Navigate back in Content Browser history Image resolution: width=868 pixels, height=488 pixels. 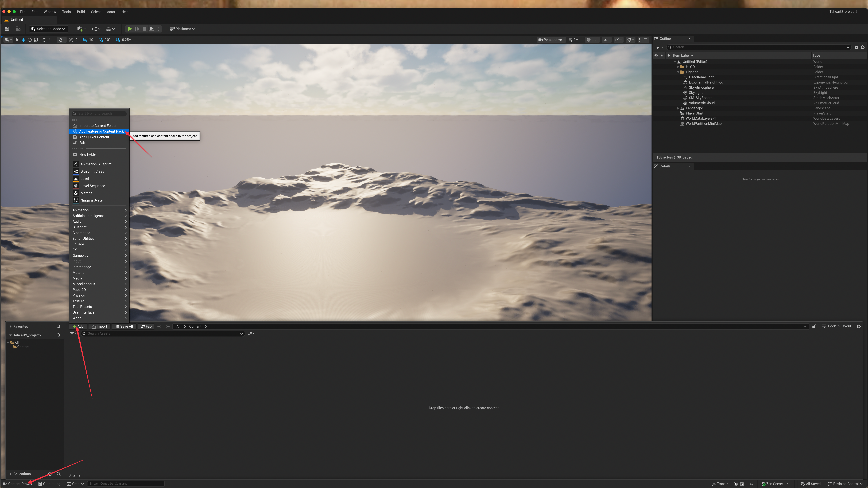point(159,326)
